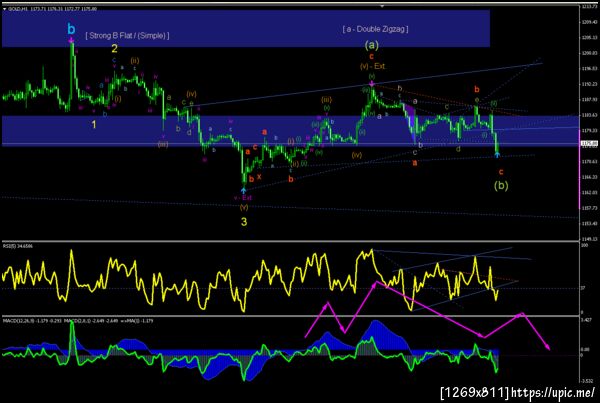Click the 'v - Ext' label below the low
This screenshot has height=403, width=600.
point(243,198)
